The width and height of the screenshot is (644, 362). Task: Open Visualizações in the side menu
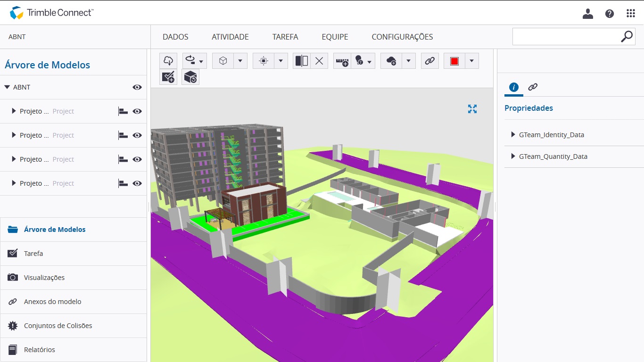74,278
